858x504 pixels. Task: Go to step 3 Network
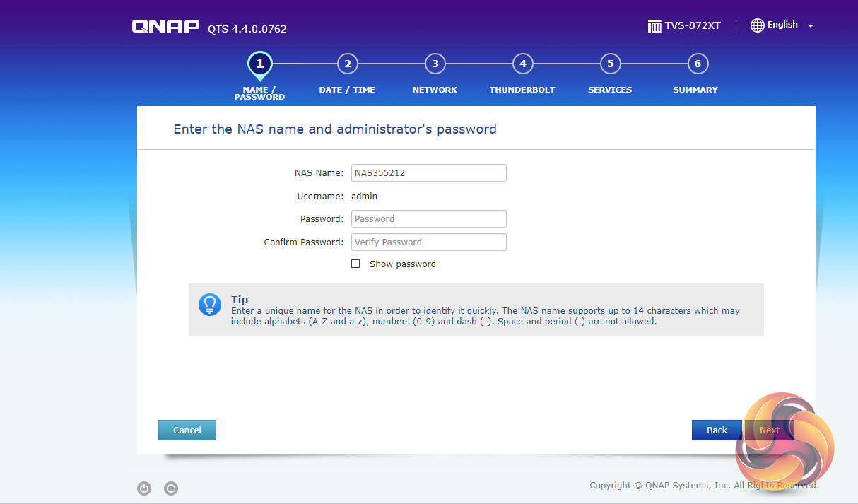(x=435, y=64)
